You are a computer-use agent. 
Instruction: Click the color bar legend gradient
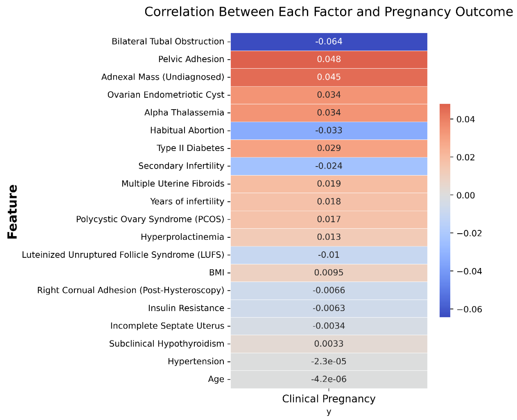[x=445, y=210]
